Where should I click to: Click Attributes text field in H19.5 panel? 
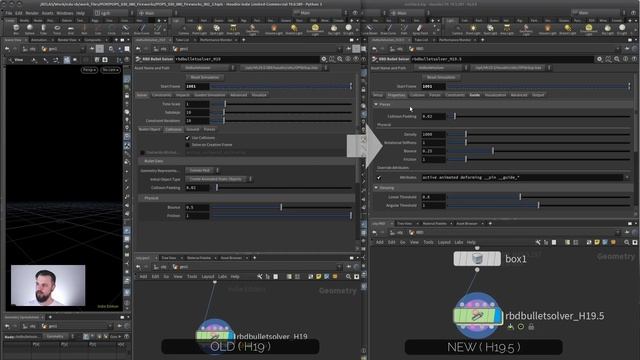[x=523, y=178]
